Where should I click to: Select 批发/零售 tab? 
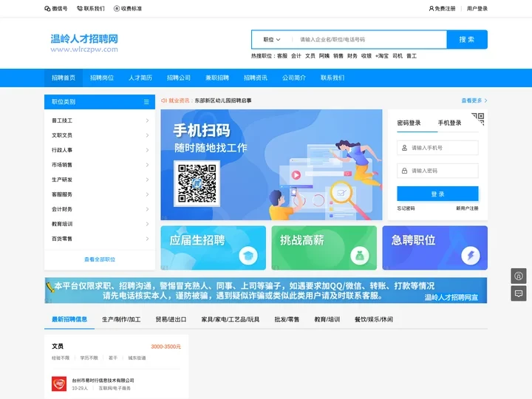(287, 319)
